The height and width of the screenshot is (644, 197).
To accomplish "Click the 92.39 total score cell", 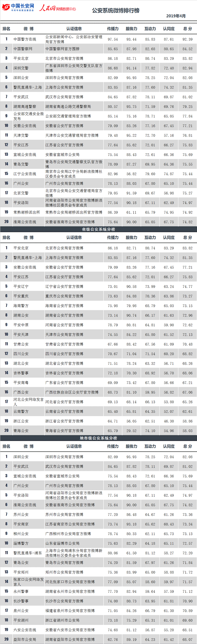I will [187, 39].
